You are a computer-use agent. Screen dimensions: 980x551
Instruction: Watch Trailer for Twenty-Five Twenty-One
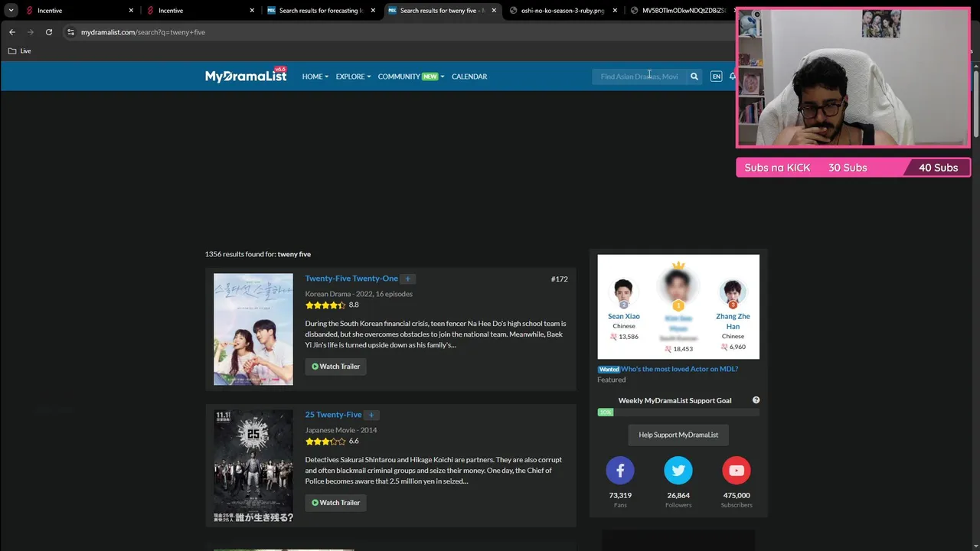coord(335,367)
